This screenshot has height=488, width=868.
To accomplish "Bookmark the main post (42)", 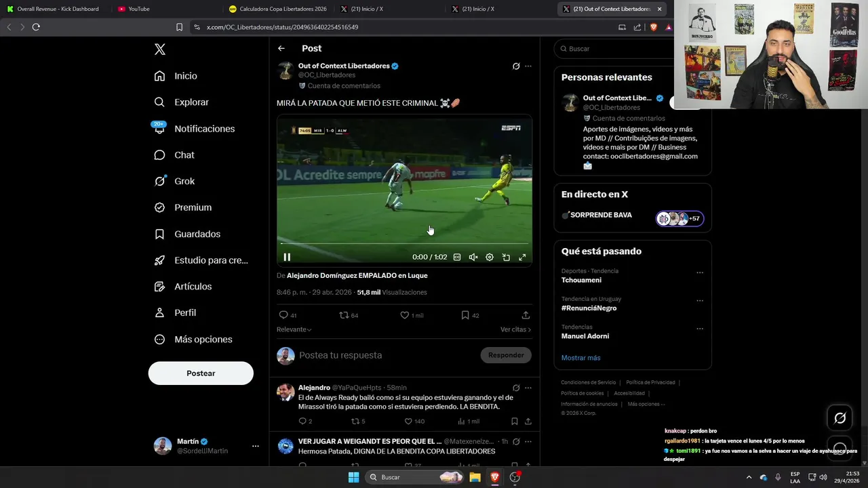I will pos(470,315).
